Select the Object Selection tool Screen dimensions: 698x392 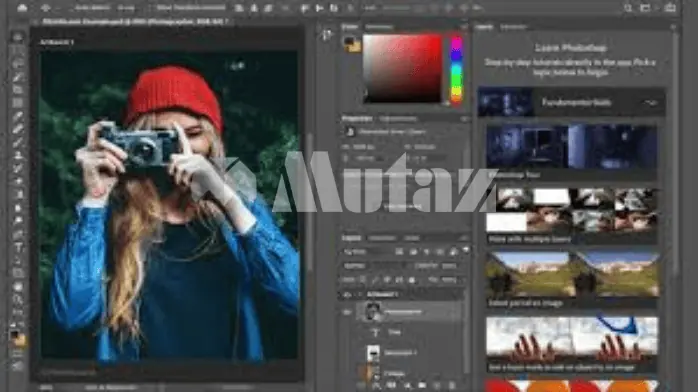(x=18, y=77)
